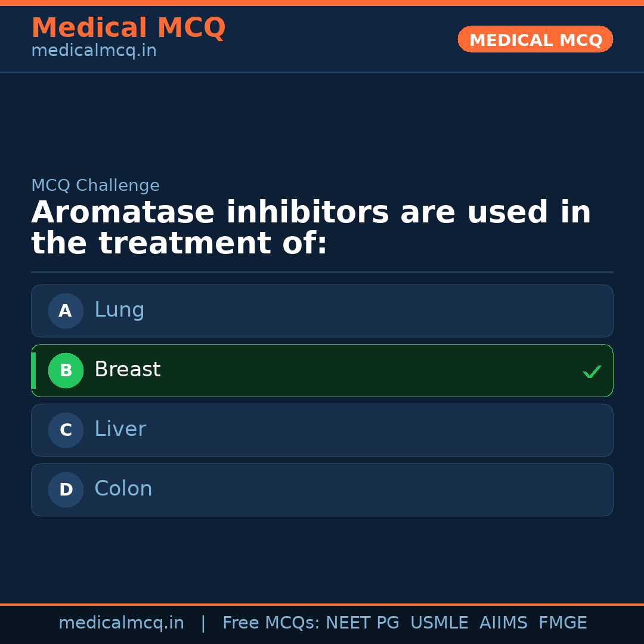Choose the Liver answer text
This screenshot has width=644, height=644.
120,429
